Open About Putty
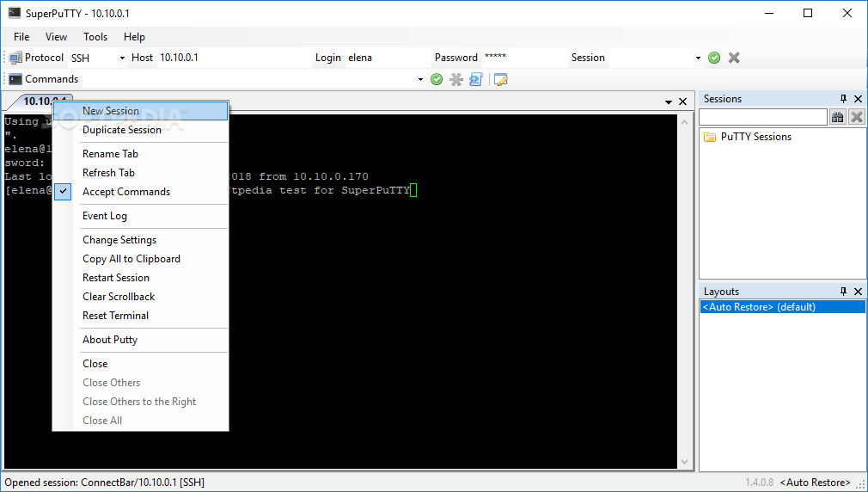The width and height of the screenshot is (868, 492). (141, 340)
